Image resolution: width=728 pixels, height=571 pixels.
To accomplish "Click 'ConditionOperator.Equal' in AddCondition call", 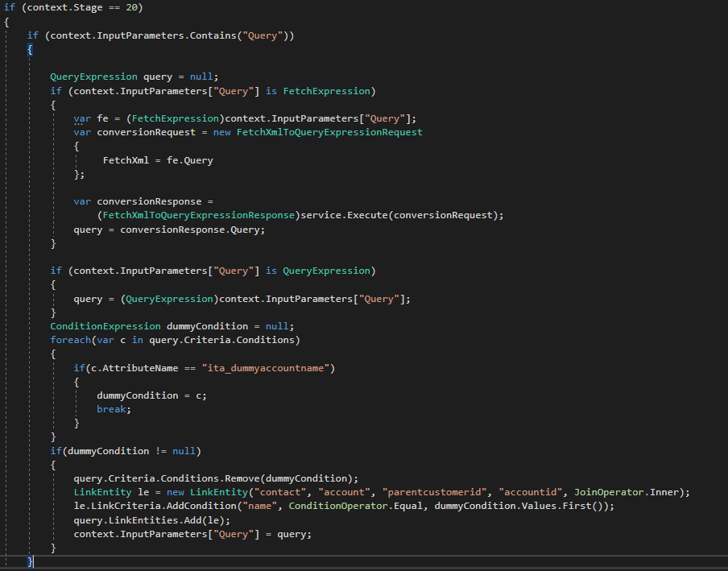I will pyautogui.click(x=356, y=506).
